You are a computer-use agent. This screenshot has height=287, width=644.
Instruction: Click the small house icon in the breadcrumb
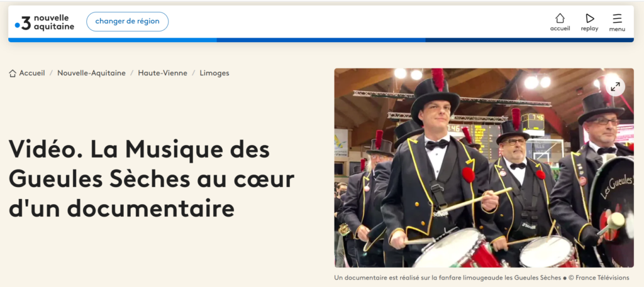pyautogui.click(x=13, y=73)
